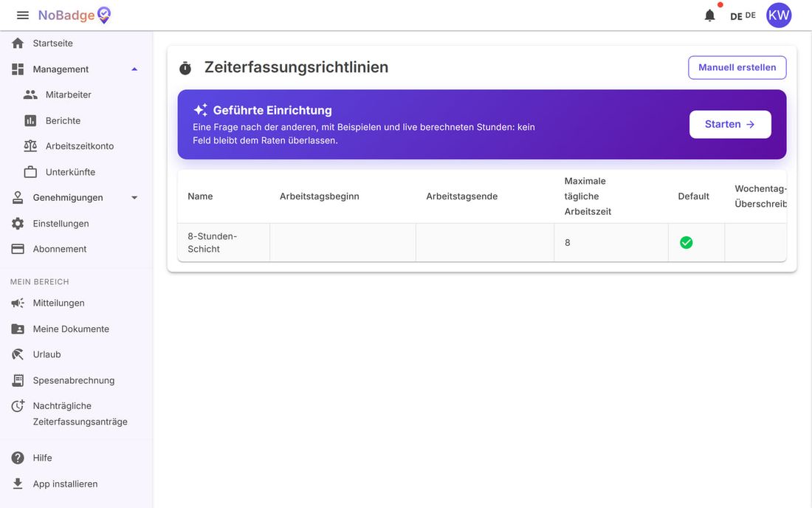Start the Geführte Einrichtung setup

point(729,124)
